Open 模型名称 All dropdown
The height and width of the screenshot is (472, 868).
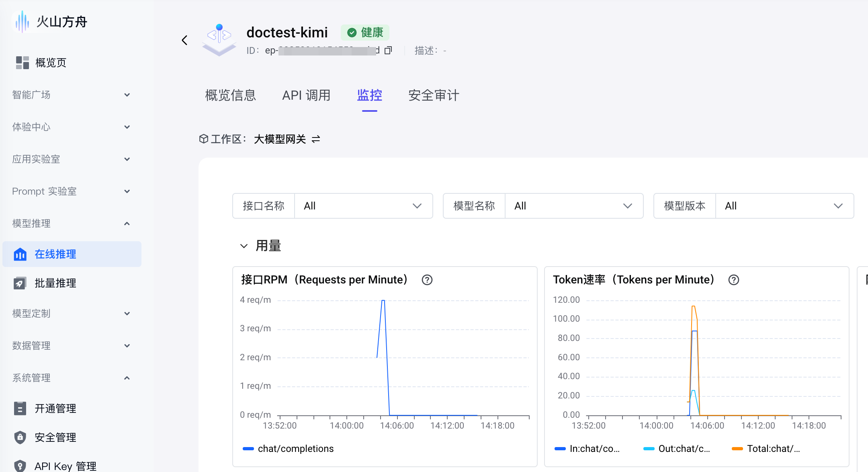click(574, 206)
